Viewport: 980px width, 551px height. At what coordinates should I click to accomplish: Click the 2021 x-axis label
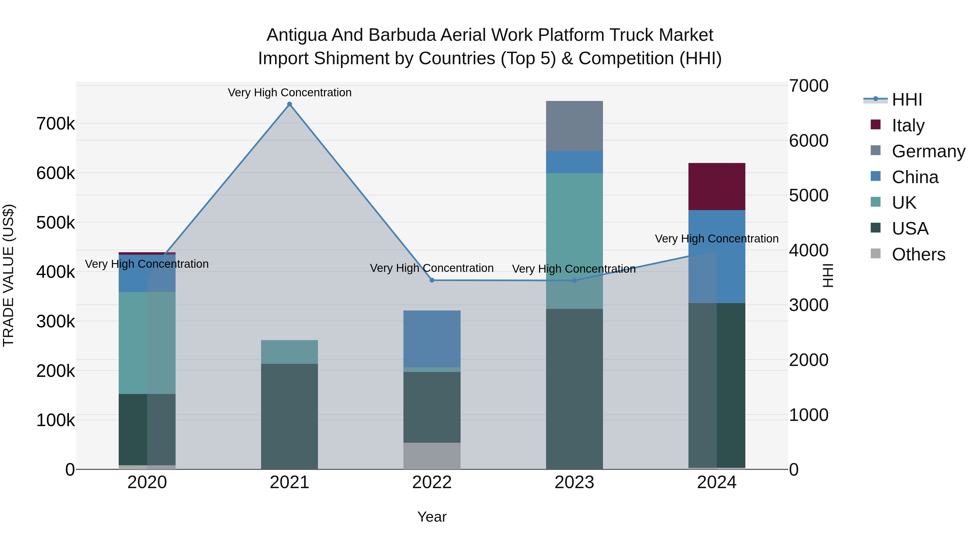point(290,482)
